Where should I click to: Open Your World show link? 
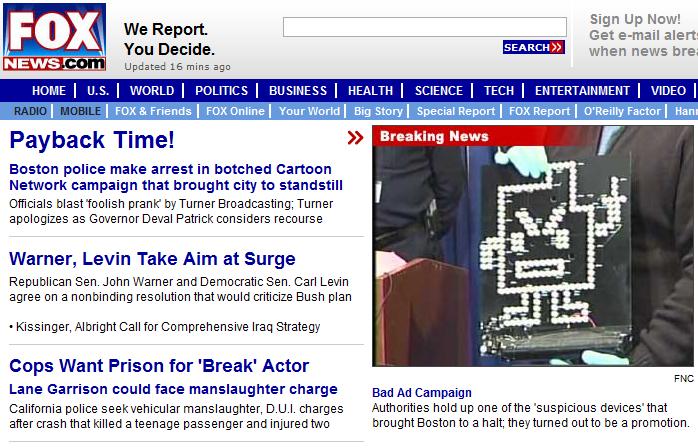(x=309, y=111)
